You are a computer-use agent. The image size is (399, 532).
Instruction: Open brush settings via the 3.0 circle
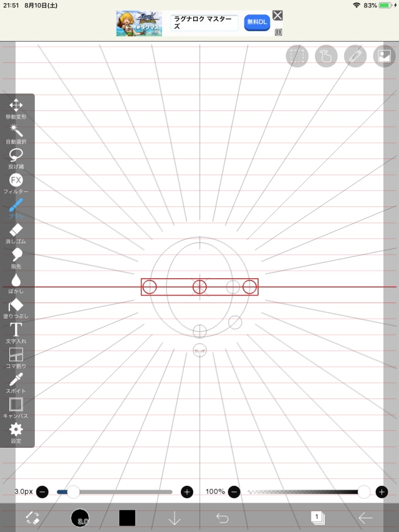(80, 518)
